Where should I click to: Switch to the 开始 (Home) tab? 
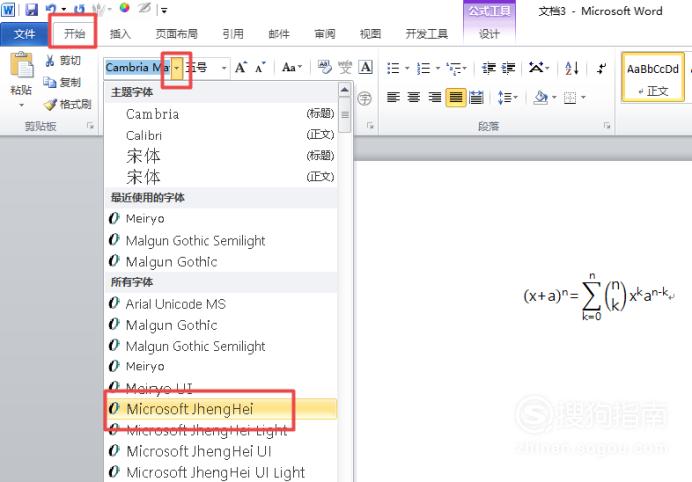click(74, 34)
